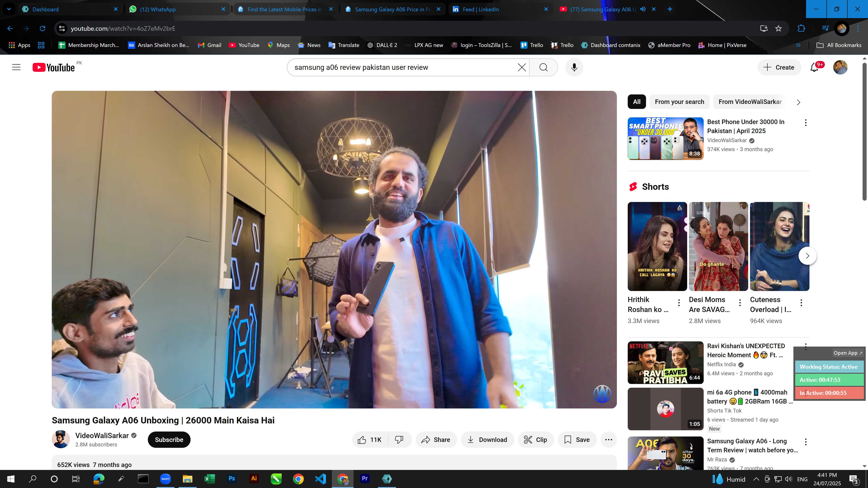Open options for Samsung Galaxy A06 Long Term Review
Screen dimensions: 868x488
tap(806, 442)
